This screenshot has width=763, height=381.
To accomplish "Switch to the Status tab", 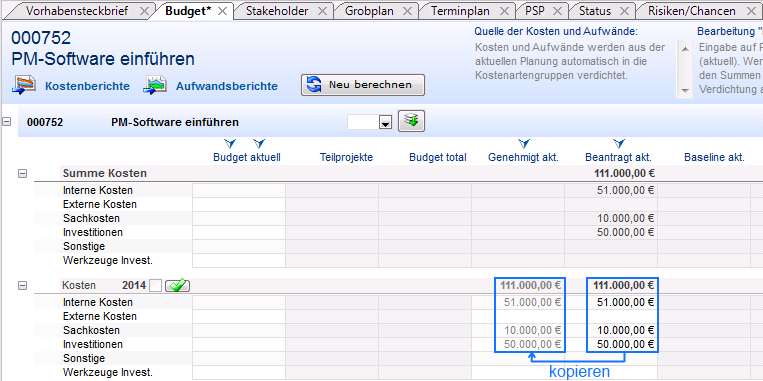I will point(595,11).
